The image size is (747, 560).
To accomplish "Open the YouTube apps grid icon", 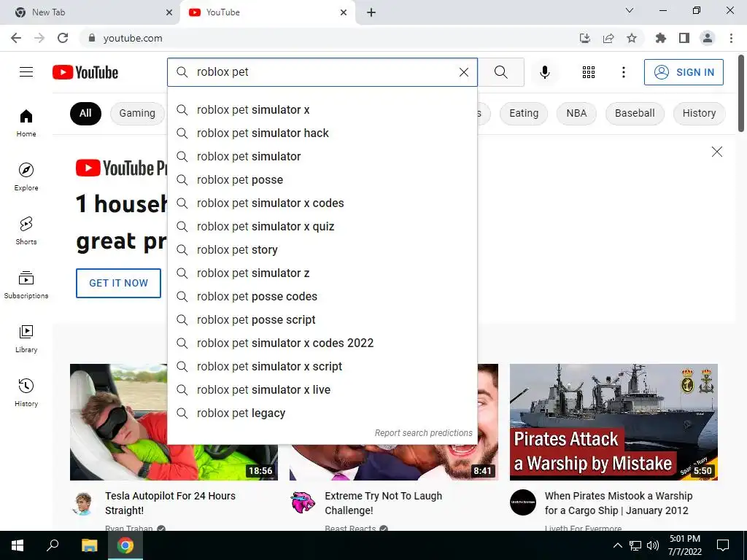I will pos(589,72).
